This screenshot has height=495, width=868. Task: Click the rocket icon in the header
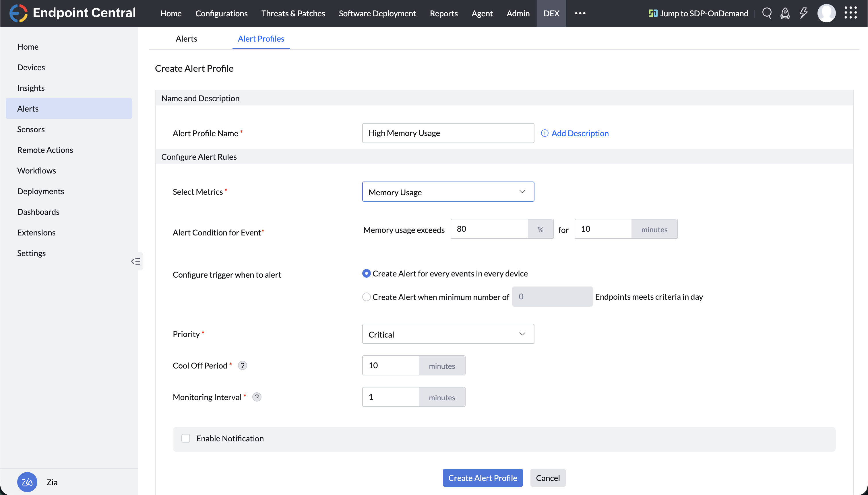click(785, 13)
